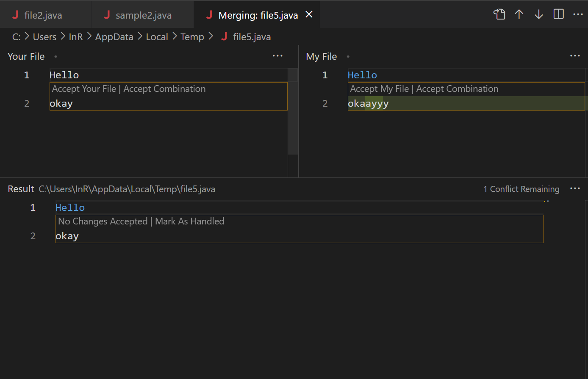This screenshot has height=379, width=588.
Task: Click 'okaayyy' line in My File pane
Action: pyautogui.click(x=368, y=103)
